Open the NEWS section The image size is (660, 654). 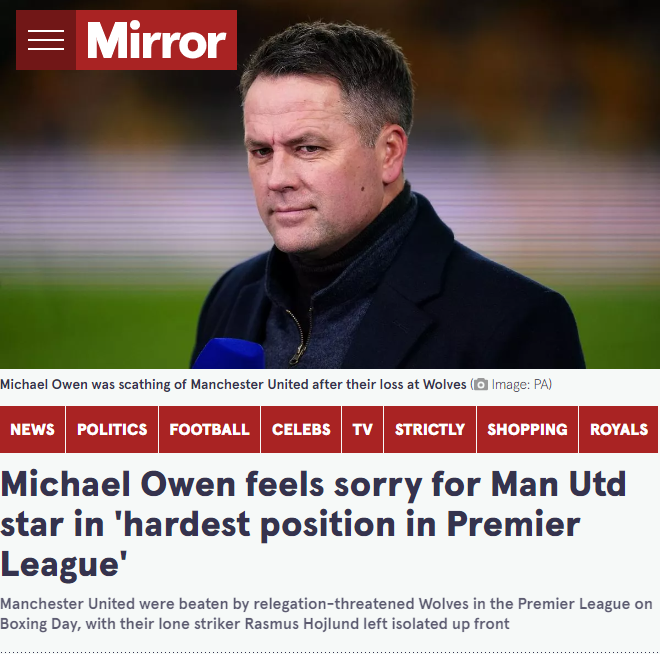pos(32,429)
